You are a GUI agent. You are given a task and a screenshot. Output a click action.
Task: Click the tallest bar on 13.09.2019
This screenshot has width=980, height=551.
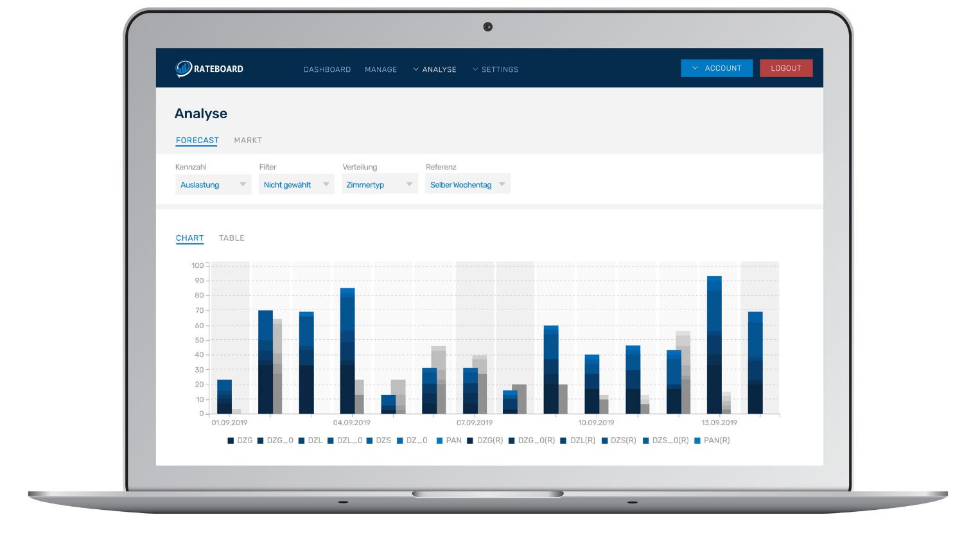[x=714, y=345]
